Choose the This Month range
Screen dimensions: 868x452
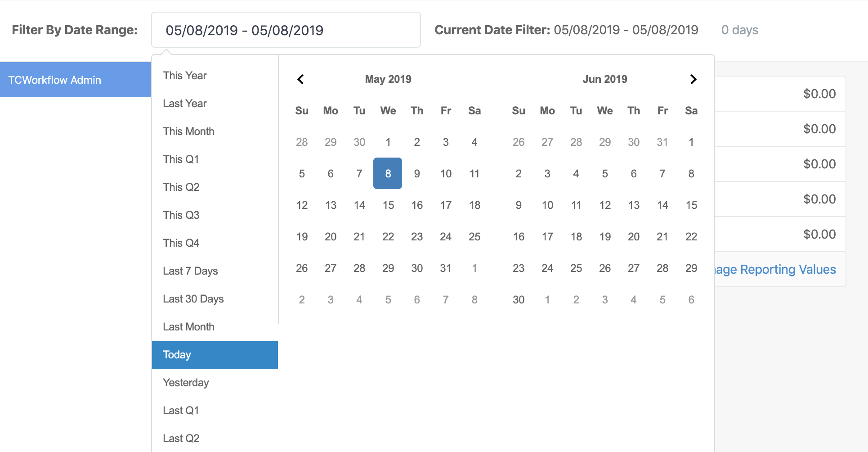[x=215, y=131]
